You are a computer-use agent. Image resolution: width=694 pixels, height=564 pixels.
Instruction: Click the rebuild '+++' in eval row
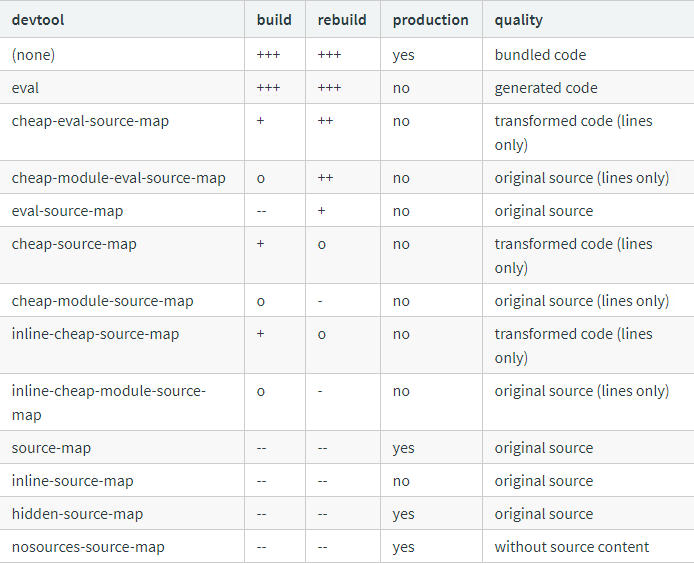(329, 87)
